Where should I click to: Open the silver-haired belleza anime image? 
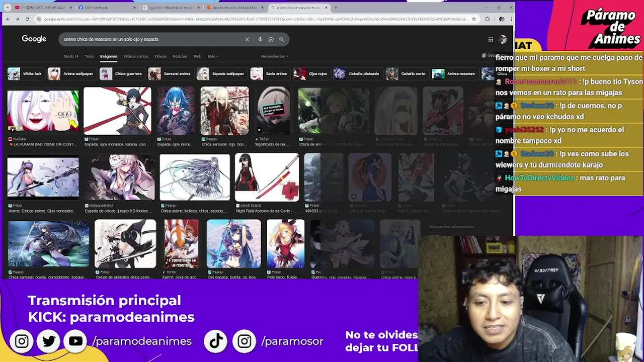coord(195,177)
